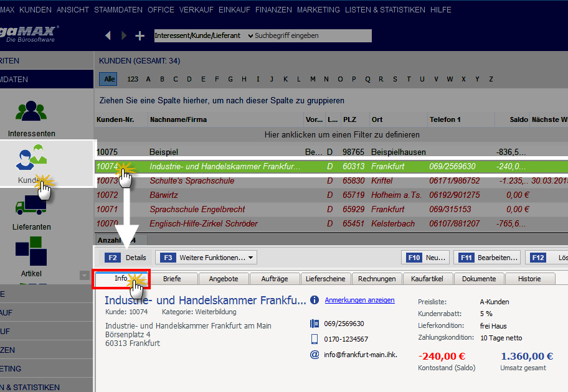Switch to the Kaufartikel tab
Screen dimensions: 568x392
(x=427, y=279)
